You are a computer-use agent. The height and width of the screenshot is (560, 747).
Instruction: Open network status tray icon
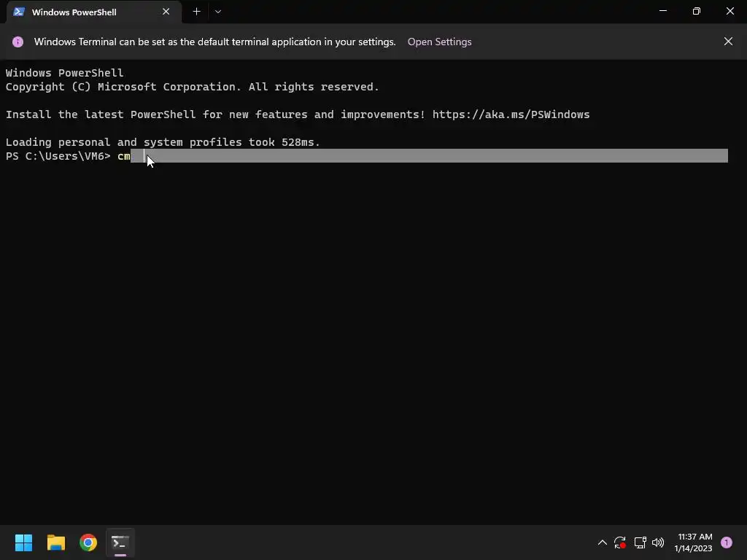coord(640,542)
